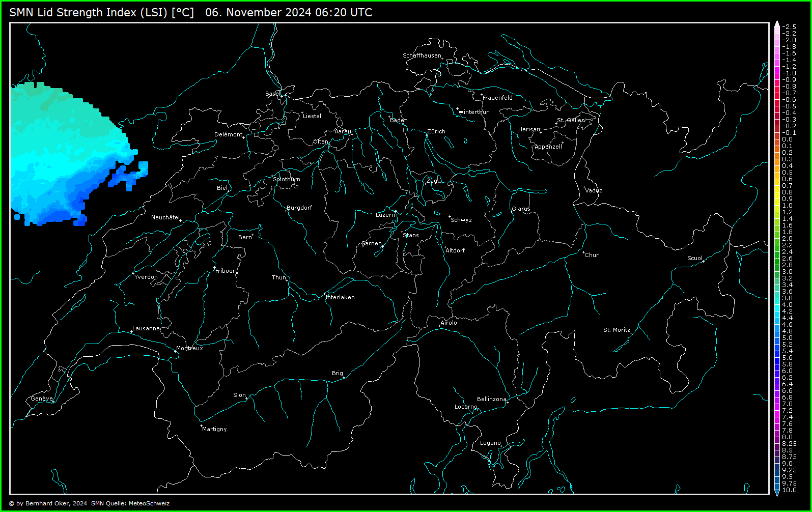
Task: Click the St. Gallen label
Action: tap(571, 120)
